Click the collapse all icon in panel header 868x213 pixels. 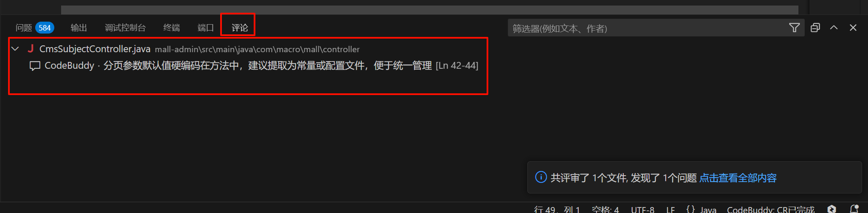[x=815, y=28]
